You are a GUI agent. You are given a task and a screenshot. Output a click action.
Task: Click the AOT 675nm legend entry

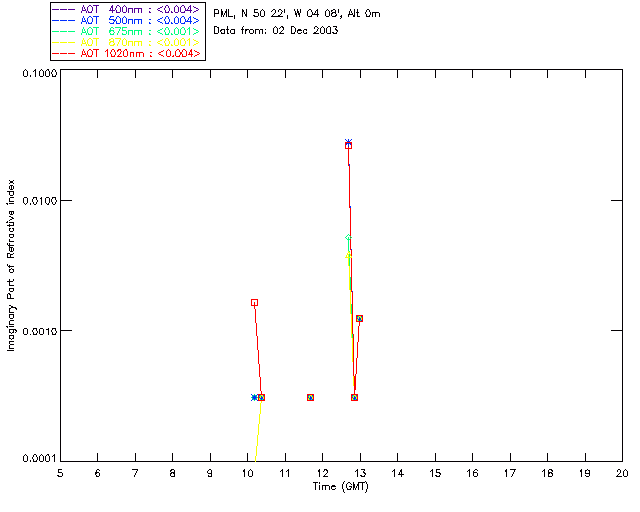[127, 31]
